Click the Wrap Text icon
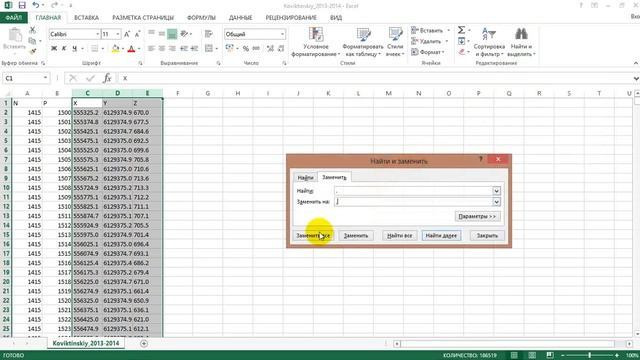Viewport: 640px width, 360px height. [x=209, y=34]
